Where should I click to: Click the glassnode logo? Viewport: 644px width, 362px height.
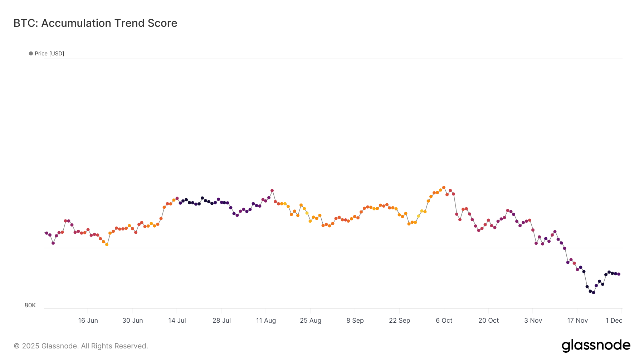[x=596, y=346]
